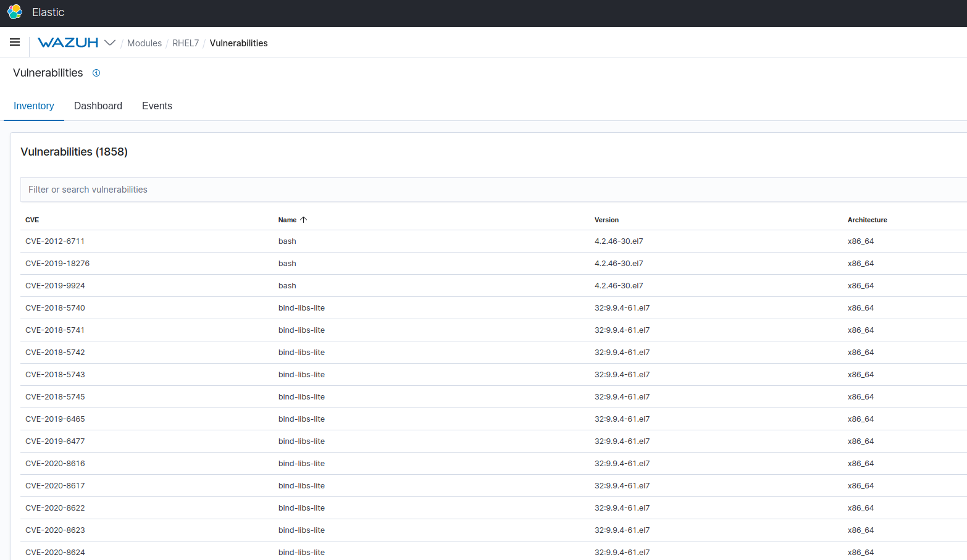Open the bind-libs-lite package for CVE-2018-5740
This screenshot has height=560, width=967.
pos(301,307)
